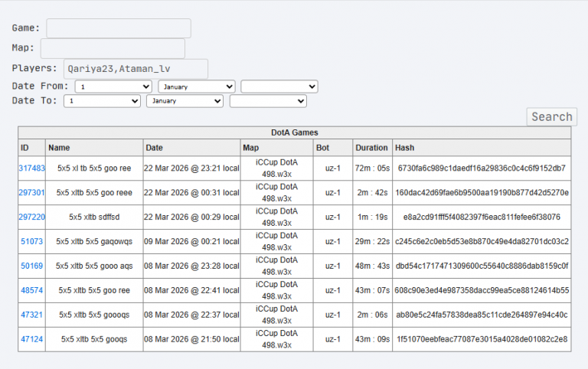Click date '08 Mar 2026 @ 22:37 local'

pos(191,315)
